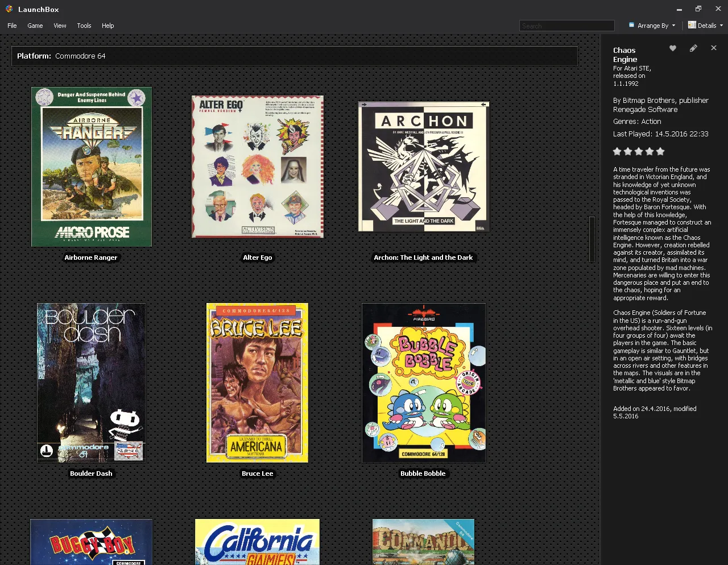Close the game details side panel
This screenshot has width=728, height=565.
coord(714,48)
